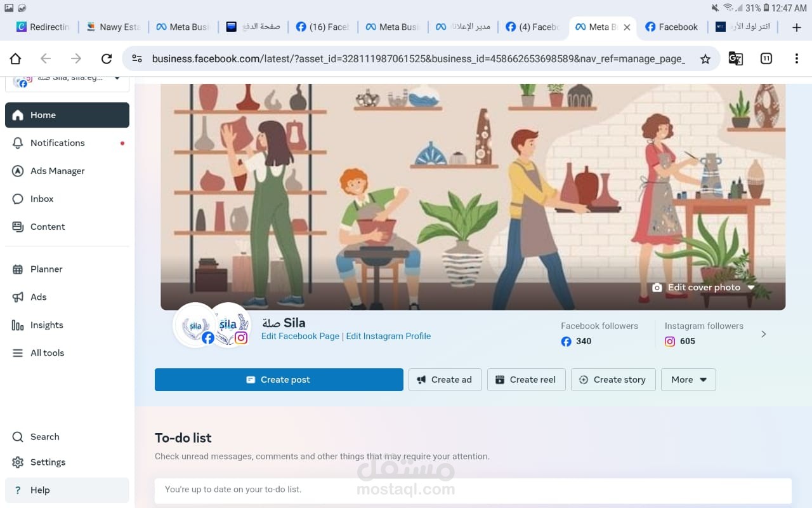The width and height of the screenshot is (812, 508).
Task: Switch to the Nawy Estate tab
Action: pyautogui.click(x=113, y=27)
